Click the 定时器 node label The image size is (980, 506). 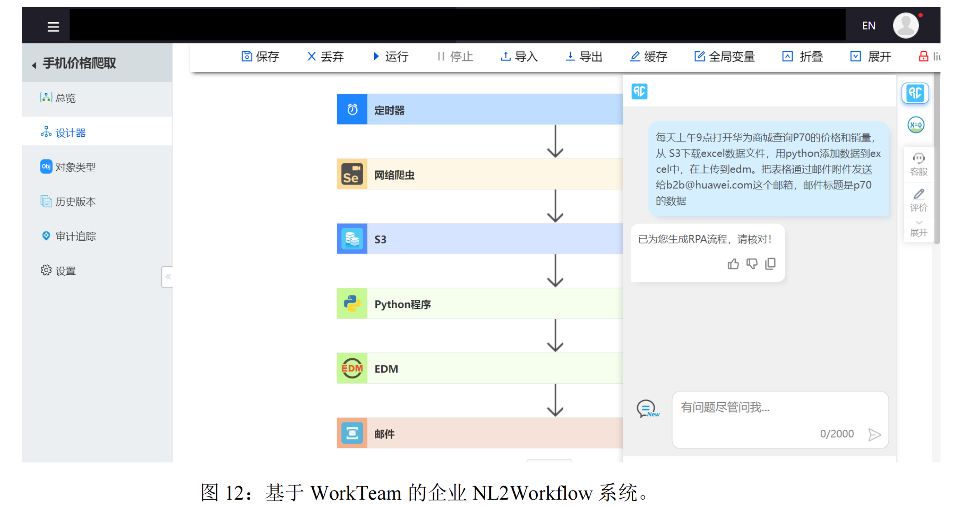[x=389, y=110]
